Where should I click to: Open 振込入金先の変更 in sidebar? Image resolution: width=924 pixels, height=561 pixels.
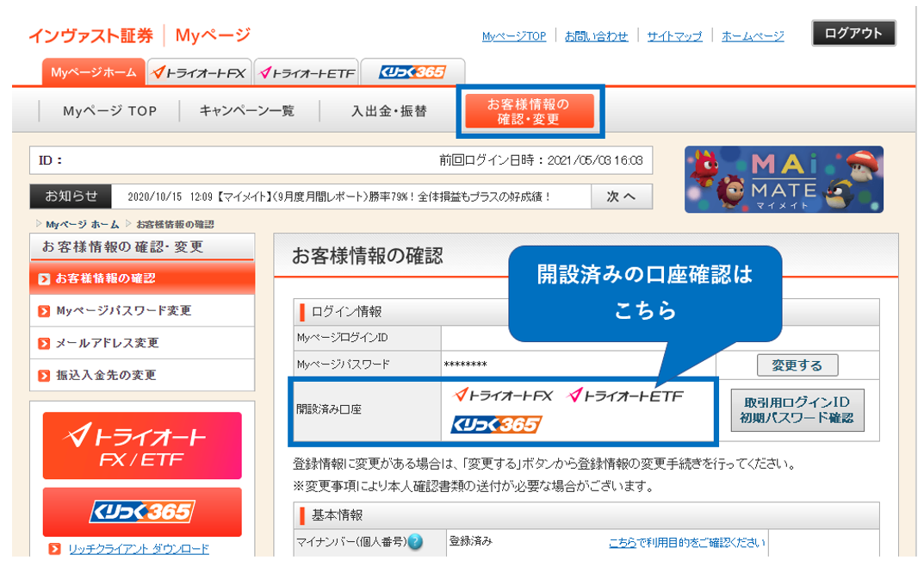[x=142, y=375]
